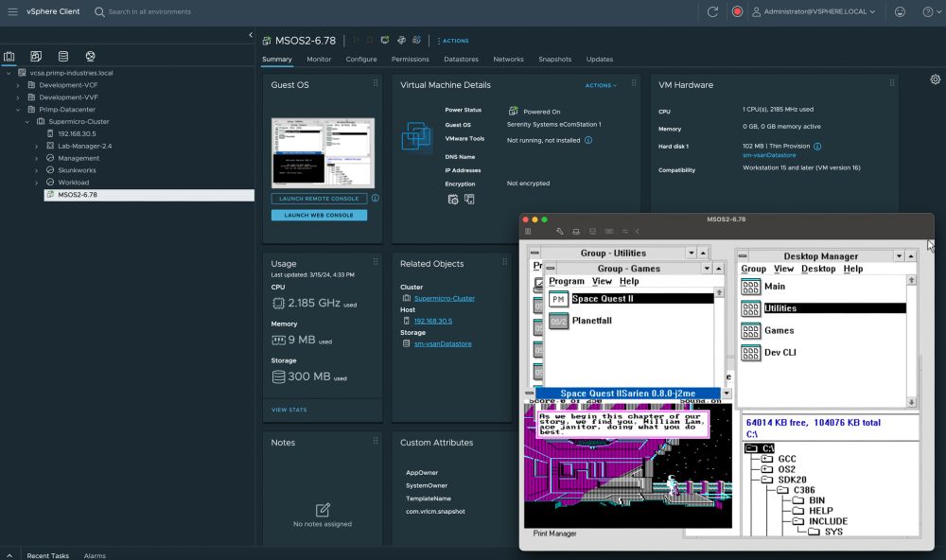The image size is (946, 560).
Task: Collapse the Supermicro-Cluster tree node
Action: pyautogui.click(x=27, y=121)
